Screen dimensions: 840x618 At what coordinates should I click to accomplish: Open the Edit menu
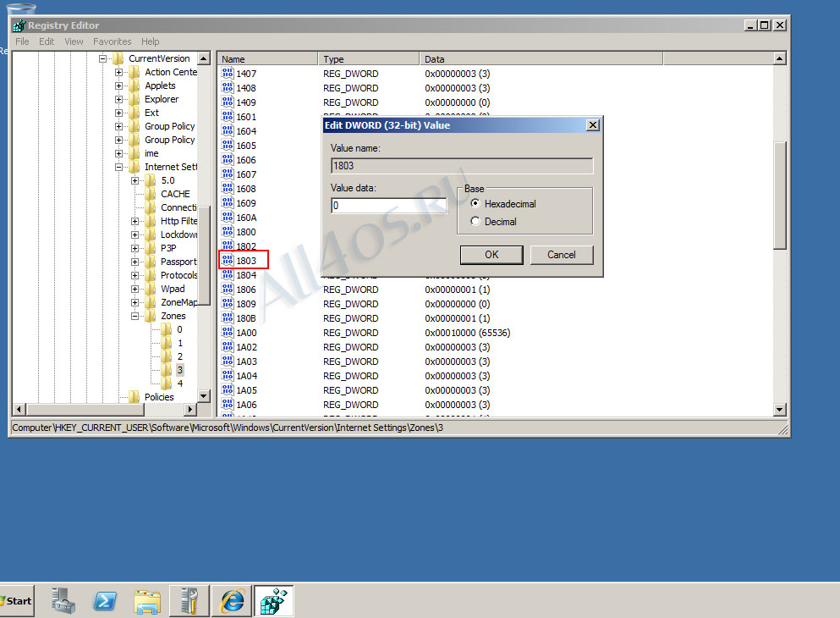point(47,41)
